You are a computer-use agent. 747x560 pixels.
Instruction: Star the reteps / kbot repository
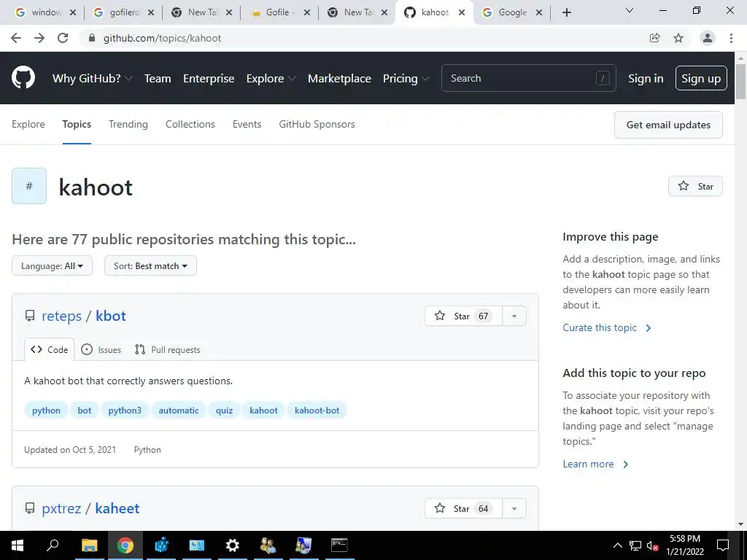point(463,316)
